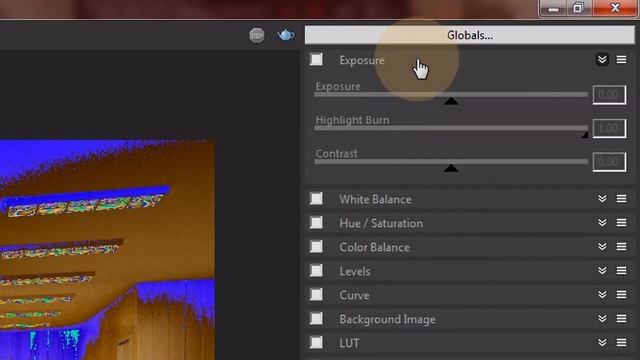Expand the Hue / Saturation rollout
Screen dimensions: 640x360
pos(602,223)
